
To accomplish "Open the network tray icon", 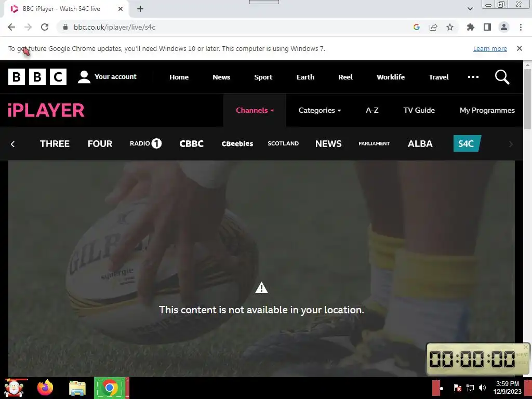I will [470, 388].
